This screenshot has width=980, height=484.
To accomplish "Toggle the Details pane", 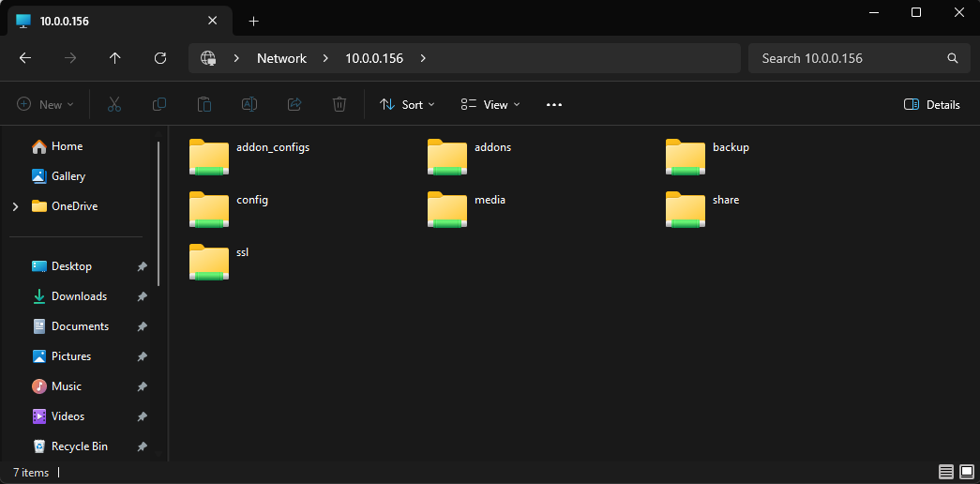I will tap(931, 105).
